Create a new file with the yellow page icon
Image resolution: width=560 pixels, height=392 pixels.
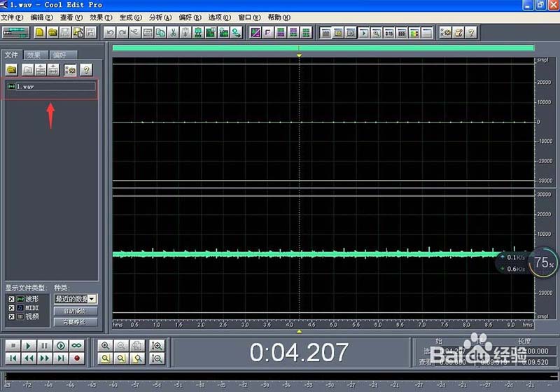(40, 32)
